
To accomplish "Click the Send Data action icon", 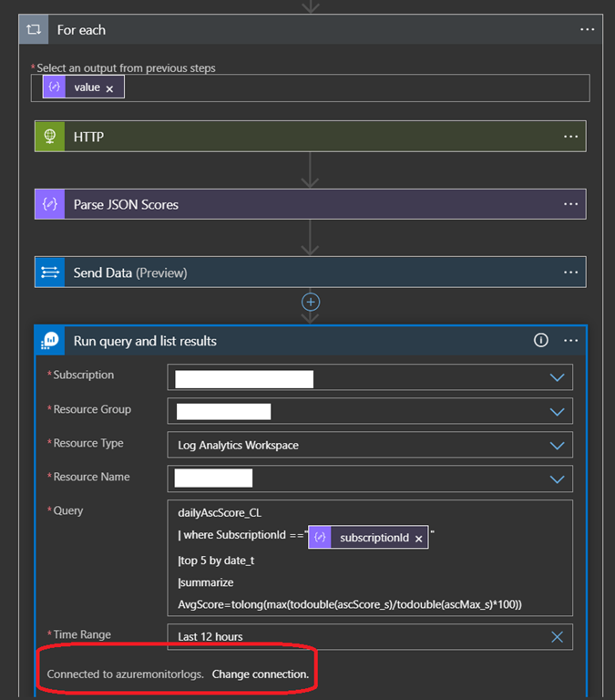I will pyautogui.click(x=49, y=273).
